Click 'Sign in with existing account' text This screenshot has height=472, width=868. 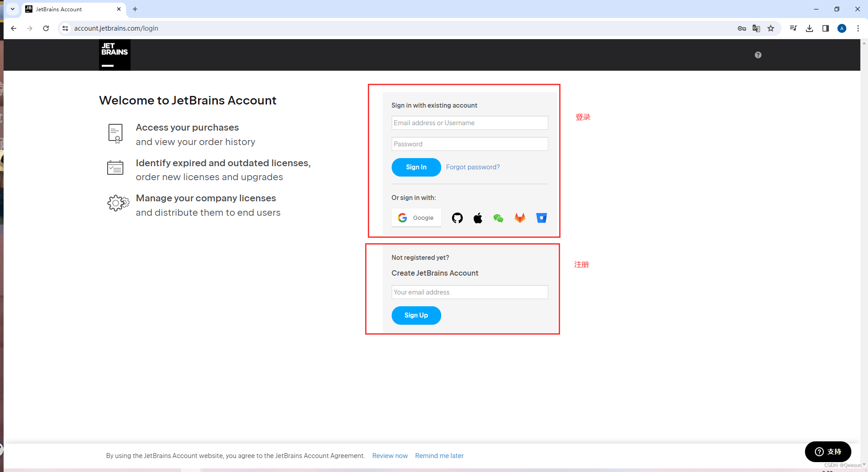434,105
